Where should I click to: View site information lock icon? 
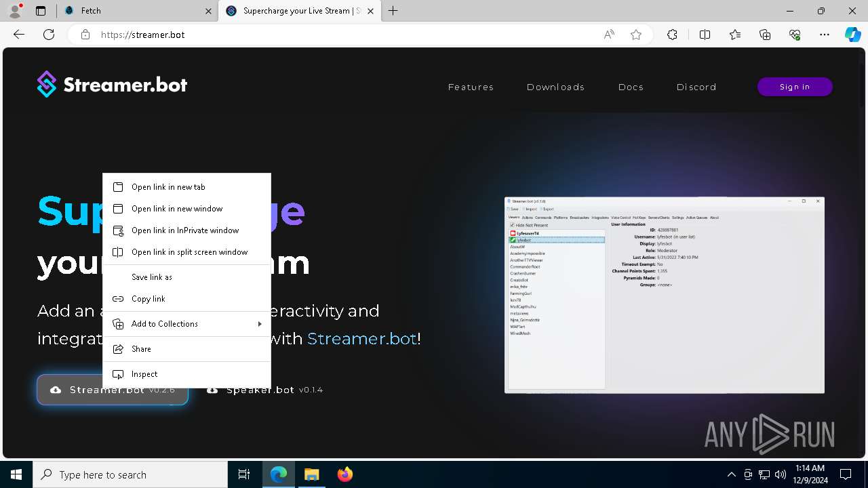click(85, 35)
